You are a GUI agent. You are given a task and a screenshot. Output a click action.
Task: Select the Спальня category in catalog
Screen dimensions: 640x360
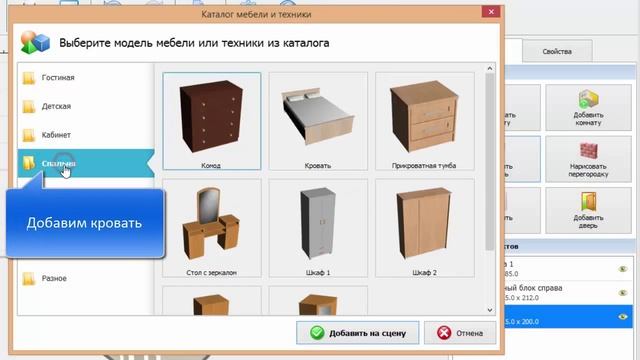point(86,163)
